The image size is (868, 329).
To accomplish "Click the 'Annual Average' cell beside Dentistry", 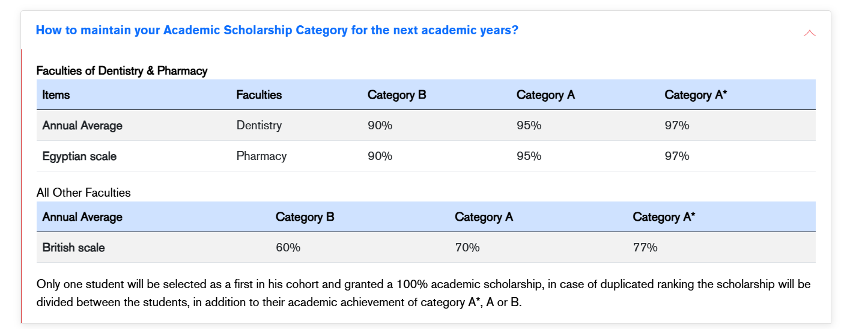I will (x=82, y=126).
